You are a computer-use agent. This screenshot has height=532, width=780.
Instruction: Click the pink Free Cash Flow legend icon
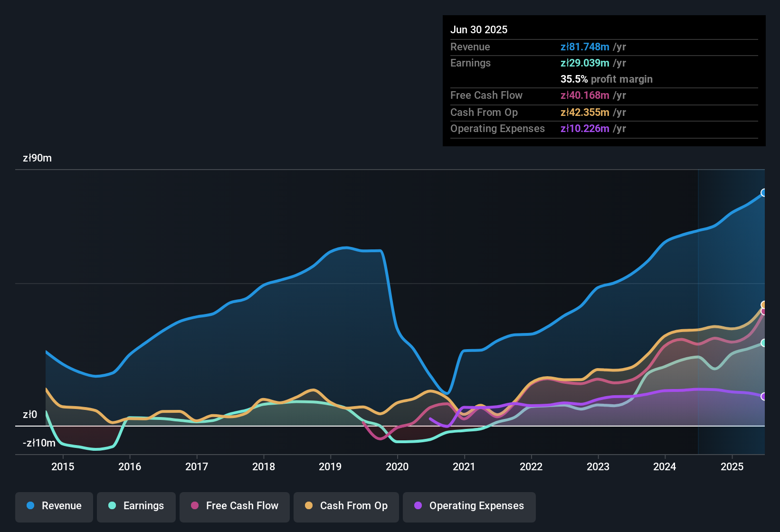[194, 506]
